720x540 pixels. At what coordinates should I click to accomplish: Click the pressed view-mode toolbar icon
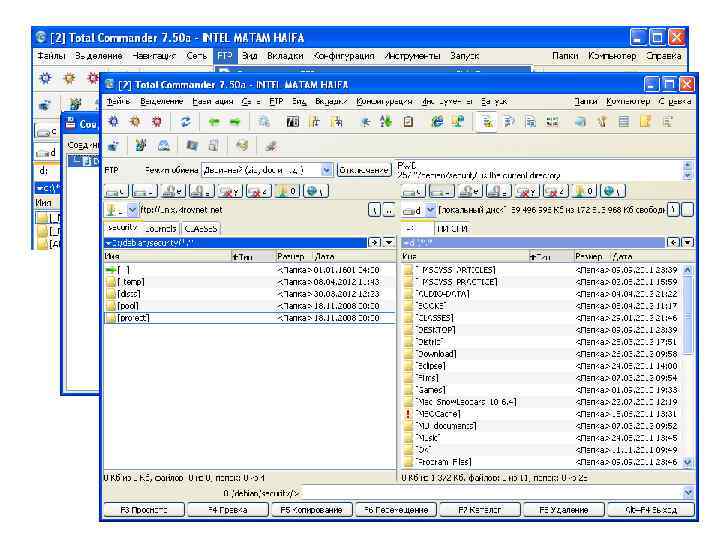coord(487,122)
